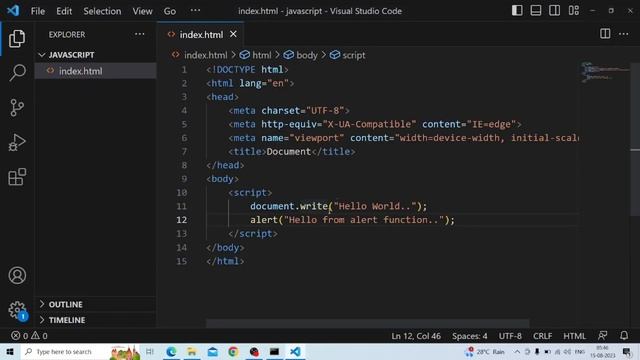Select index.html in Explorer tree
Image resolution: width=640 pixels, height=360 pixels.
[x=96, y=71]
